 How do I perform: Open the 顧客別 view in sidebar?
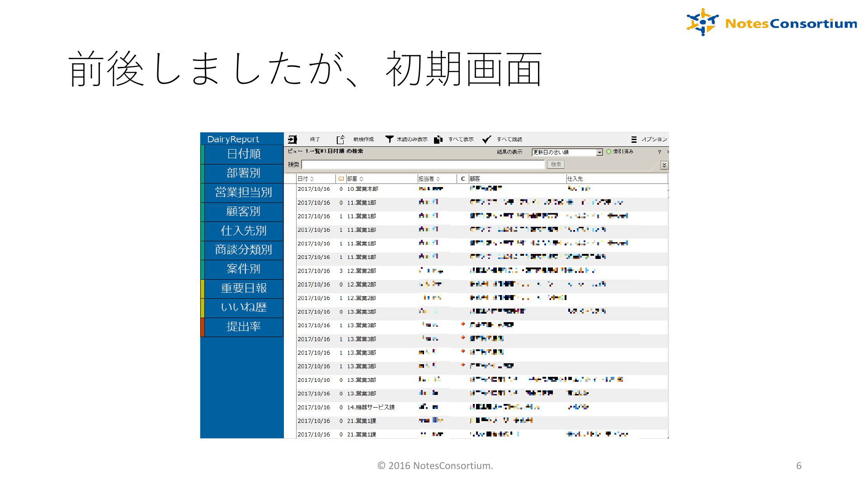pyautogui.click(x=243, y=211)
